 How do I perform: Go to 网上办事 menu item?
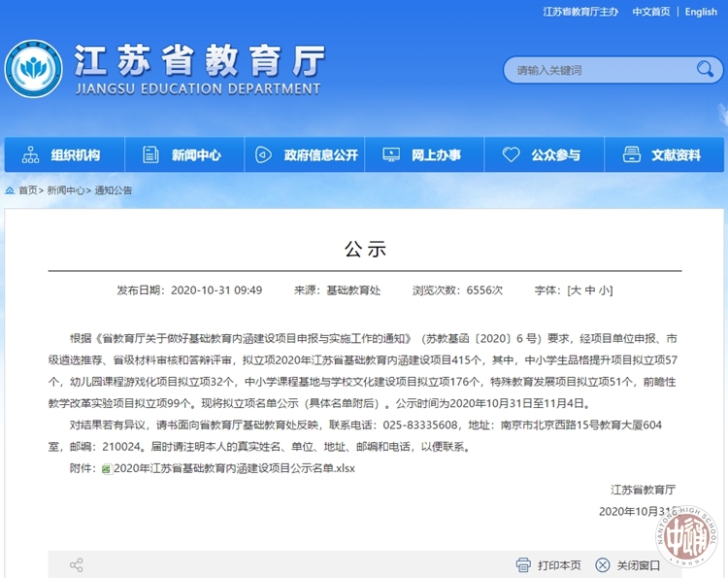click(422, 155)
